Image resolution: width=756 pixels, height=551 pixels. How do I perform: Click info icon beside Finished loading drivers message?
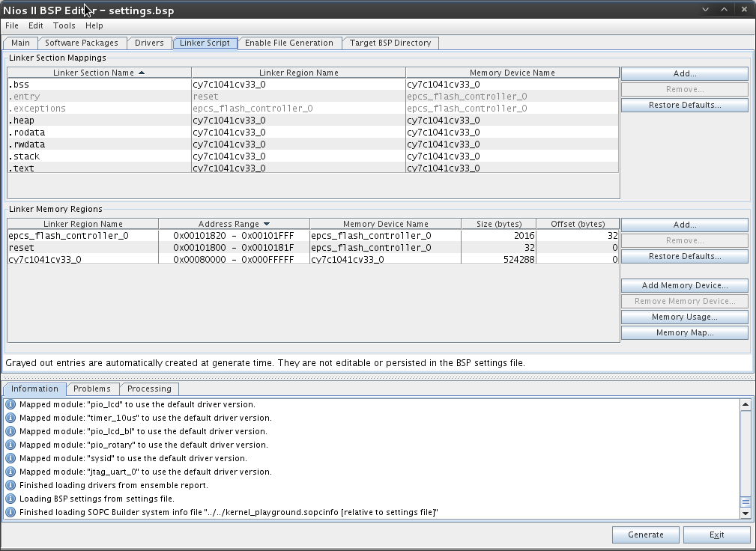click(x=10, y=485)
